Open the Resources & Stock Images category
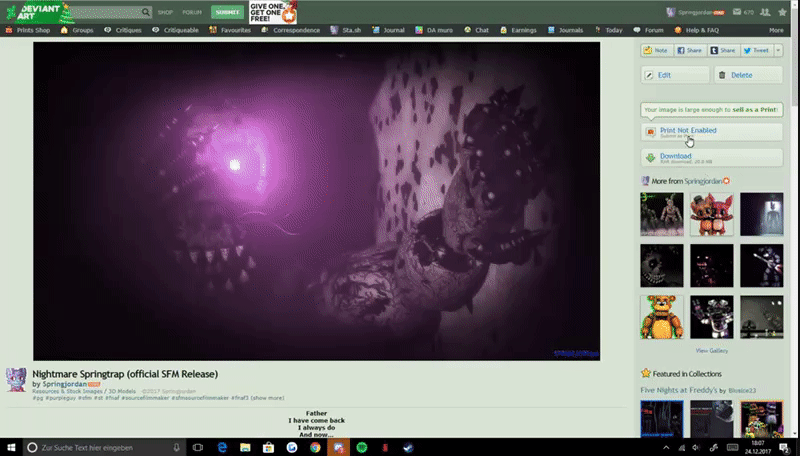Image resolution: width=800 pixels, height=456 pixels. (67, 391)
